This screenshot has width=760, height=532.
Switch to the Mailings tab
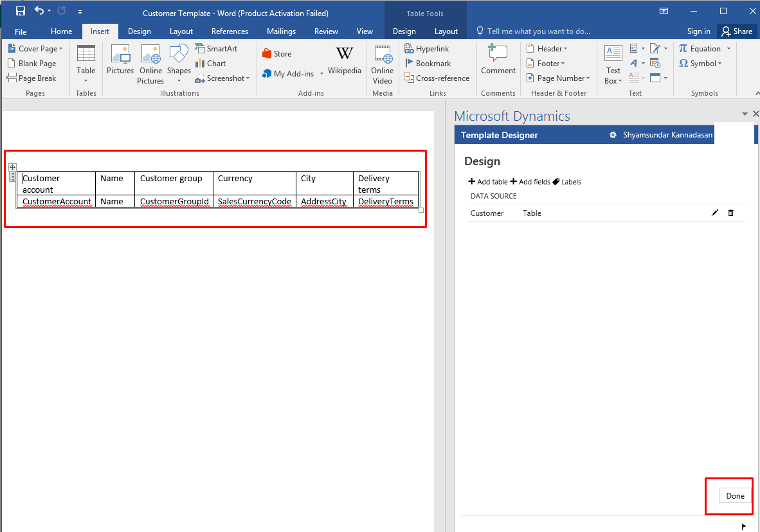coord(281,31)
